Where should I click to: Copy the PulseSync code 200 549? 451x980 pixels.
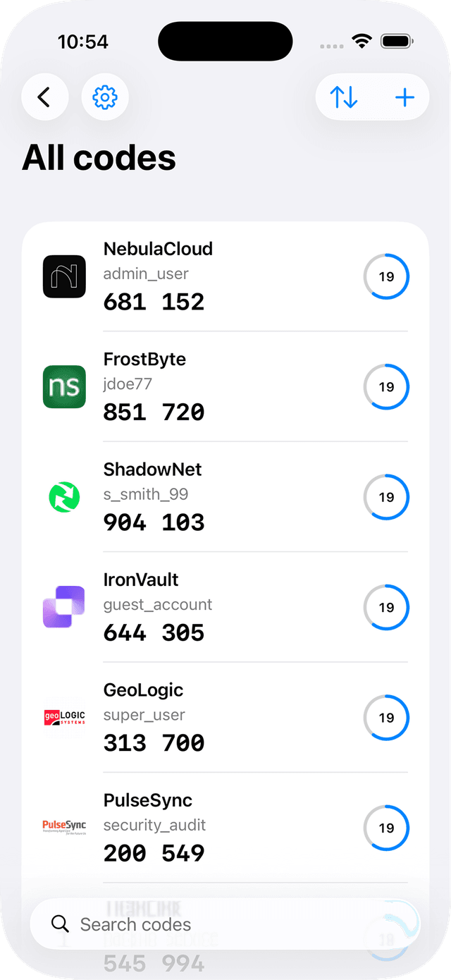[x=154, y=852]
